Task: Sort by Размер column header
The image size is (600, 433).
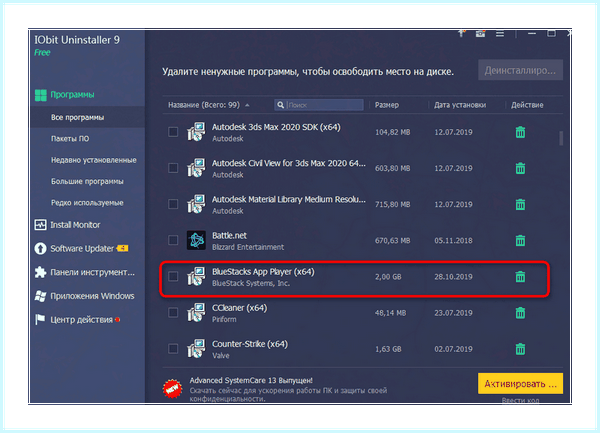Action: click(x=387, y=105)
